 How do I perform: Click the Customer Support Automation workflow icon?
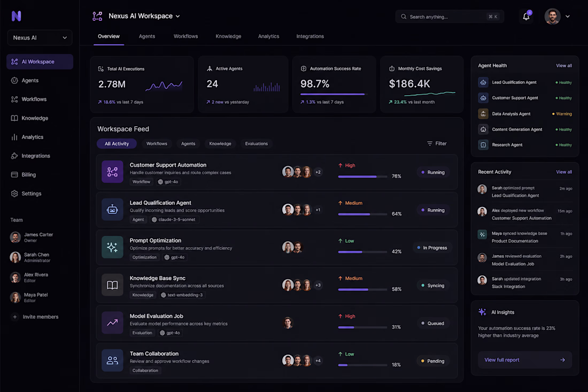pos(112,172)
